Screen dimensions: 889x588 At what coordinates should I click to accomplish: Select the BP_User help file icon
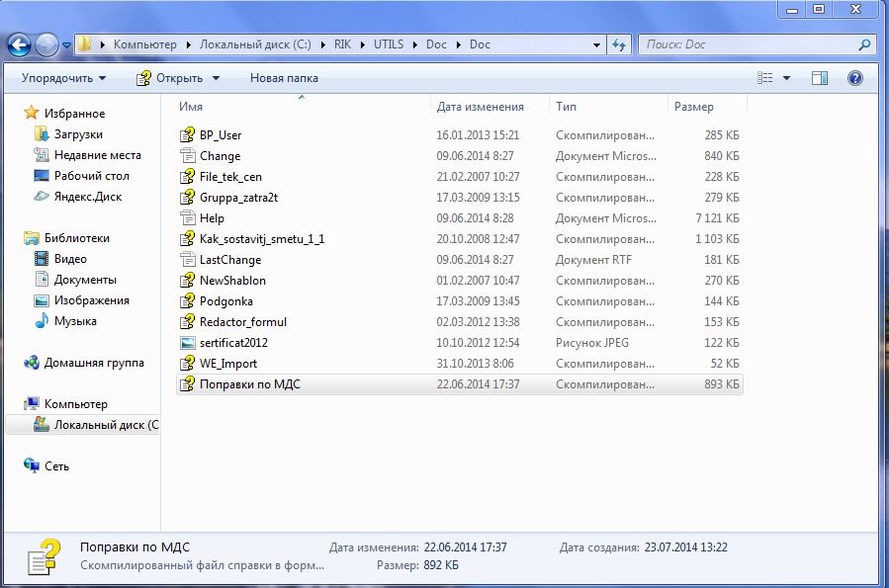[x=188, y=135]
